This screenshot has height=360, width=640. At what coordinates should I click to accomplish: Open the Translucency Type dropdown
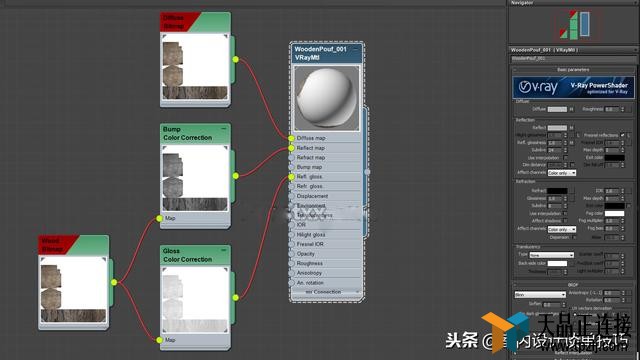(551, 255)
